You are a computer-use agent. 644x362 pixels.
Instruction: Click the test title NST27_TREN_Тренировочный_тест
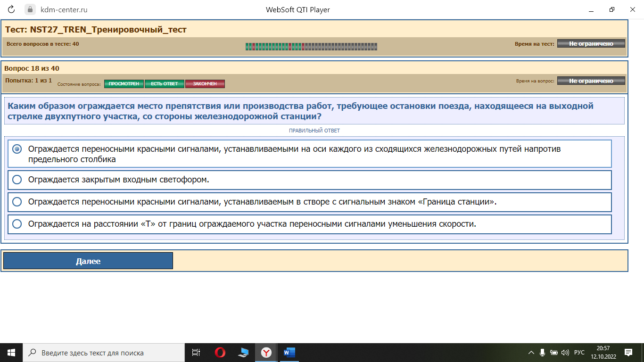click(96, 30)
